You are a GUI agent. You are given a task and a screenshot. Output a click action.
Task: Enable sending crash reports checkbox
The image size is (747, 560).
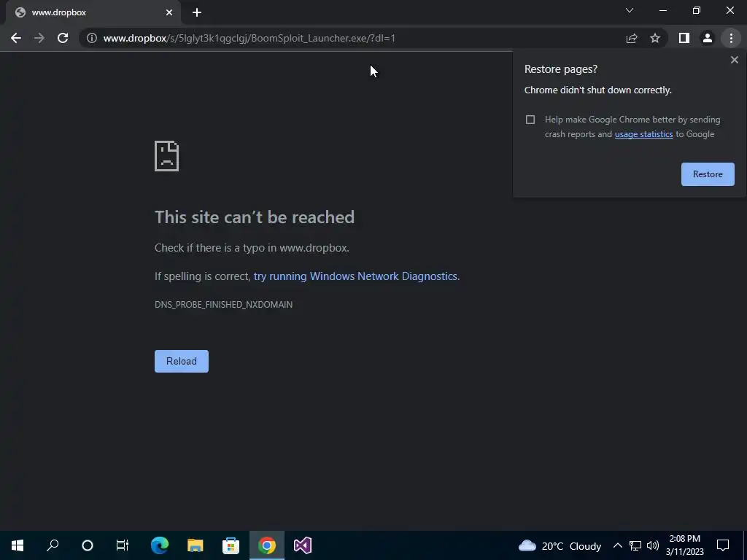[530, 120]
